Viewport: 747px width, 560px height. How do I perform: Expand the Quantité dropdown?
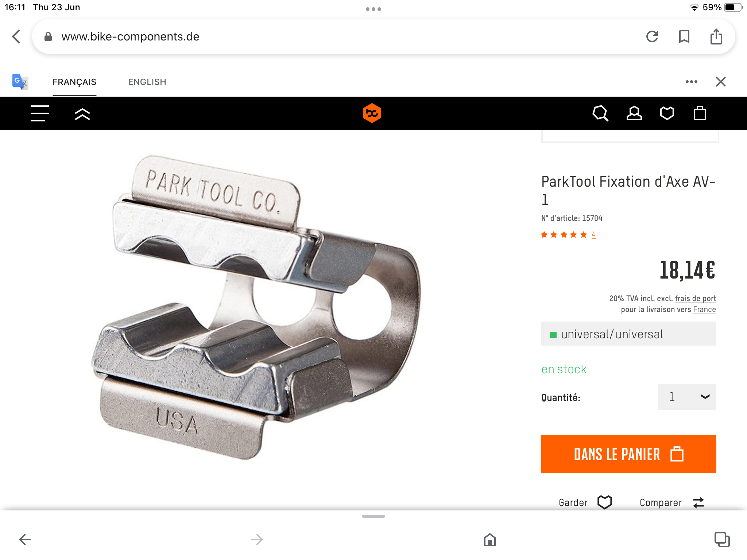coord(687,397)
